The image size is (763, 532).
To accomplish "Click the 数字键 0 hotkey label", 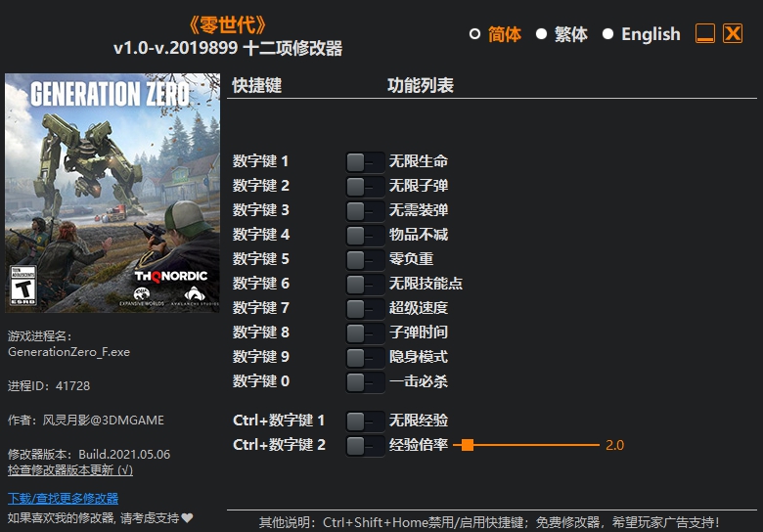I will tap(260, 380).
